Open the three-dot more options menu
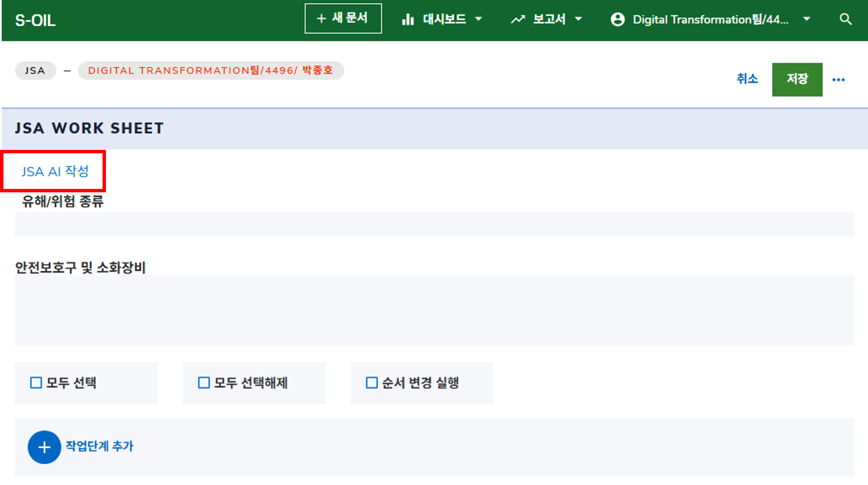868x485 pixels. [838, 80]
